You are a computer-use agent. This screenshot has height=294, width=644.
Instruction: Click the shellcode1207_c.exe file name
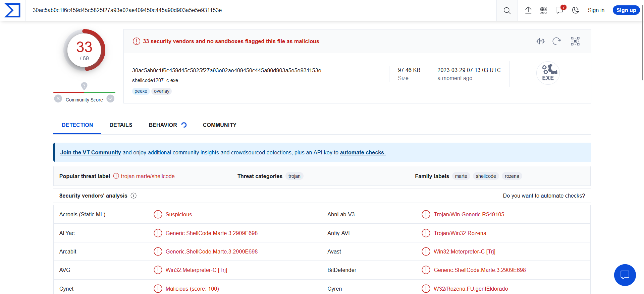155,80
